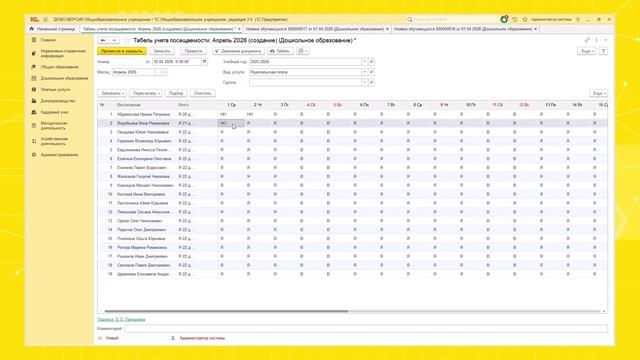Open the signature link below table
This screenshot has width=640, height=360.
(x=121, y=320)
